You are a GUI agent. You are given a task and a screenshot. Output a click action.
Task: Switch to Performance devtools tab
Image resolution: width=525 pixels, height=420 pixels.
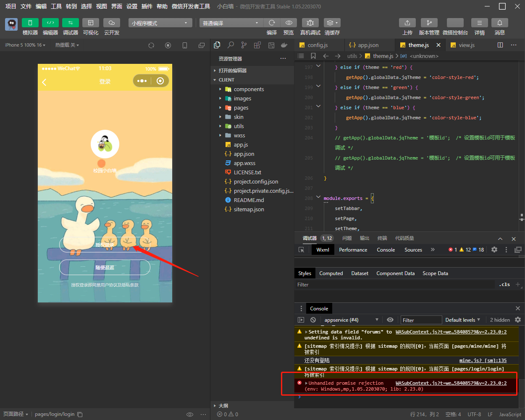pyautogui.click(x=353, y=249)
